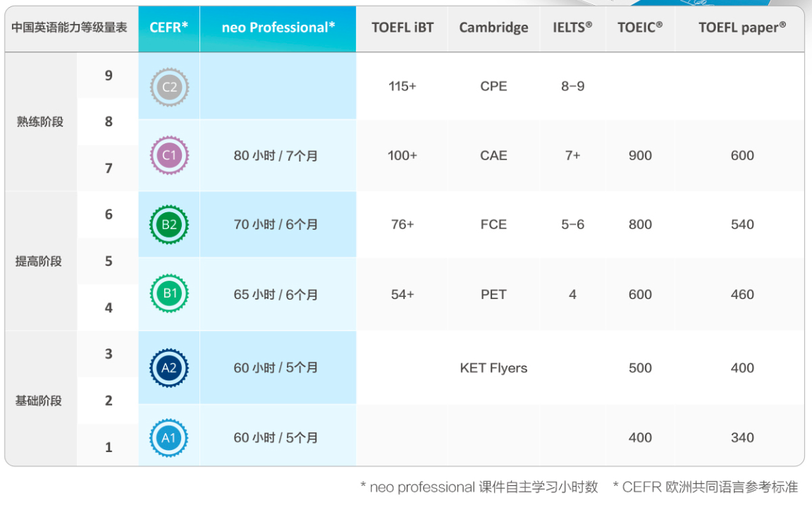Viewport: 812px width, 505px height.
Task: Click the purple C1 level badge
Action: point(169,156)
